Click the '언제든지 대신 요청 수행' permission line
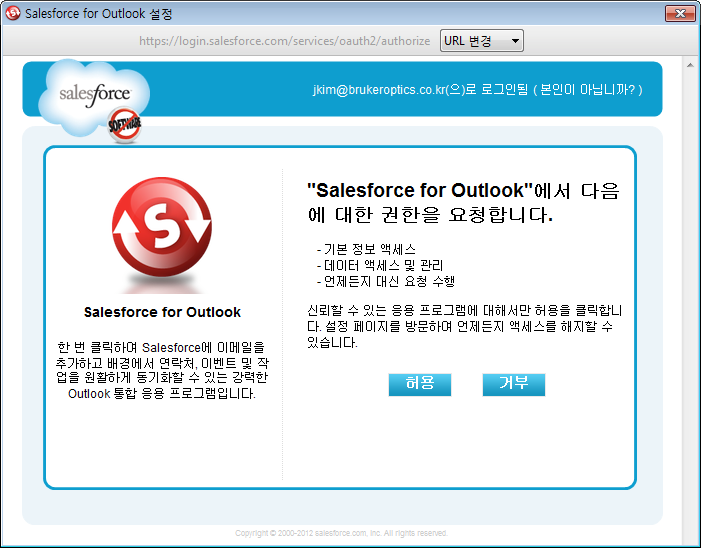 point(386,281)
